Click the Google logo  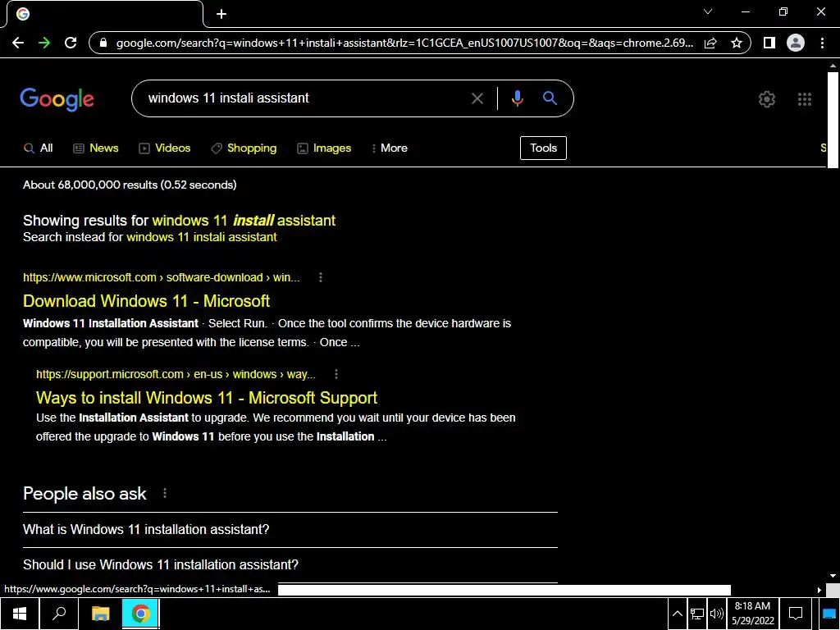57,99
